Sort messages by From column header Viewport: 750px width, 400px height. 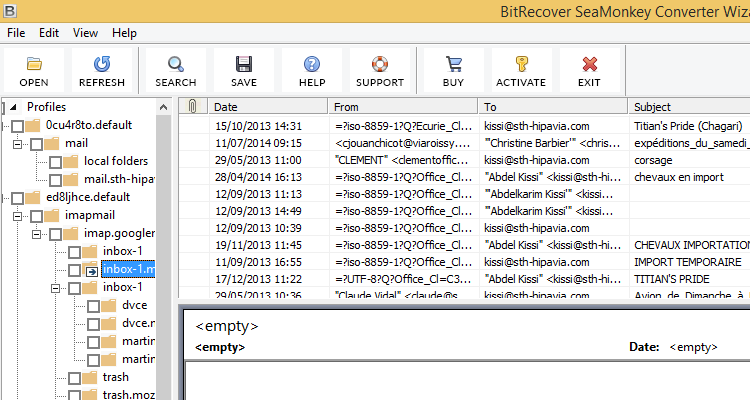403,106
